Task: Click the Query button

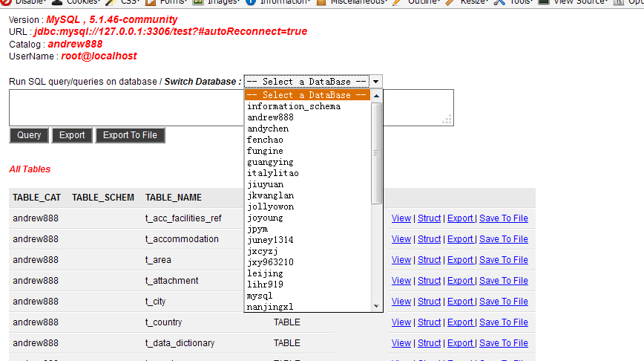Action: pyautogui.click(x=29, y=135)
